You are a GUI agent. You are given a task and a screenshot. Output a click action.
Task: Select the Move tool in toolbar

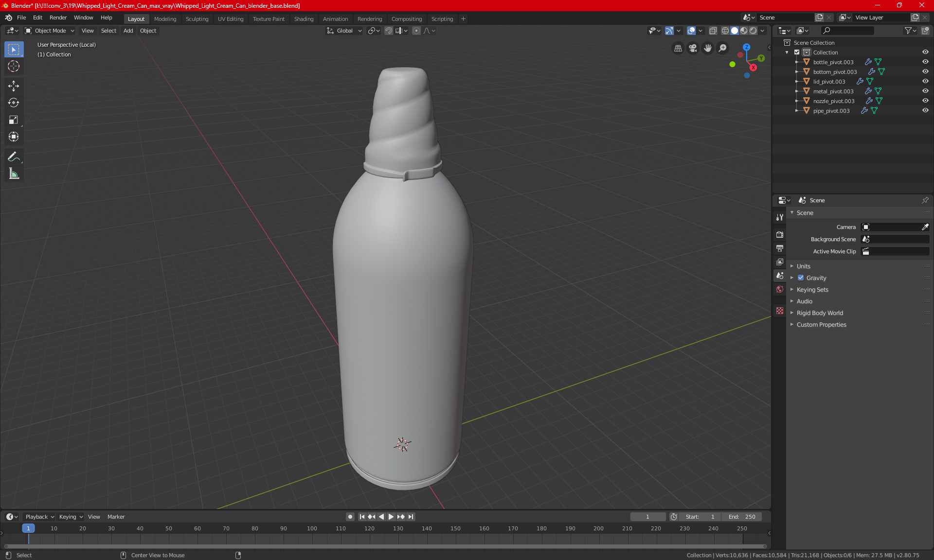coord(13,85)
